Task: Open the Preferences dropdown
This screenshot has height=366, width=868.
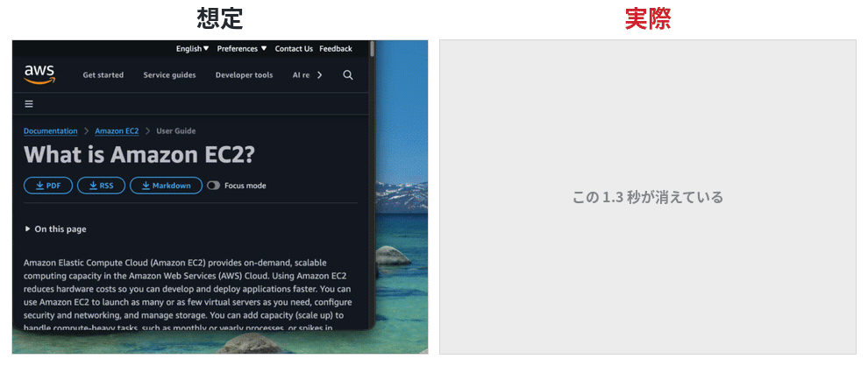Action: 242,49
